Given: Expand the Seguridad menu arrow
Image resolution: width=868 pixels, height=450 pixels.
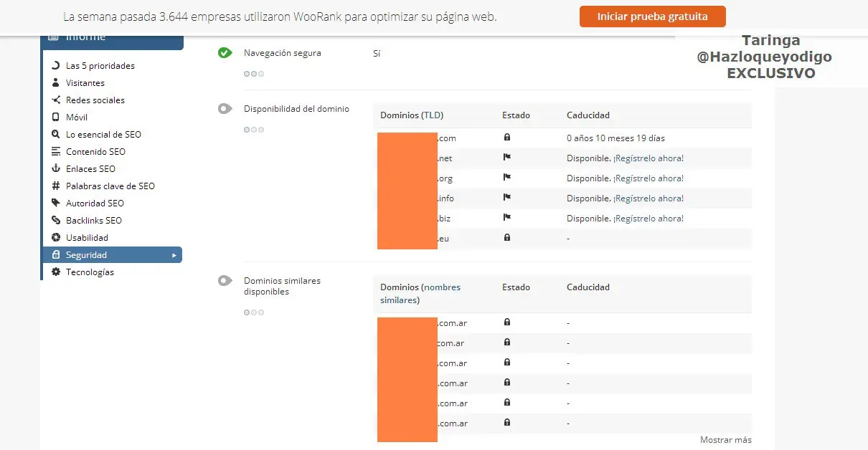Looking at the screenshot, I should click(174, 255).
